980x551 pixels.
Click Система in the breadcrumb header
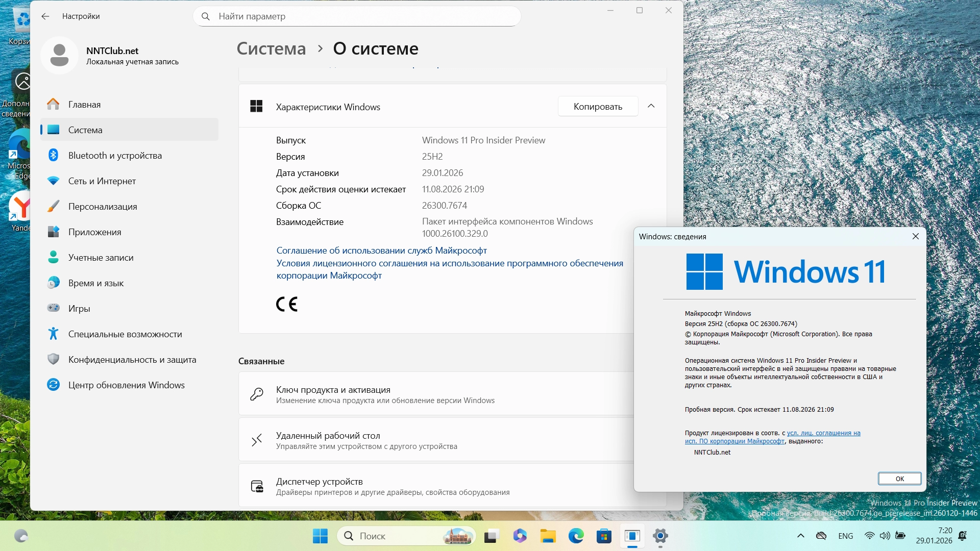click(271, 48)
